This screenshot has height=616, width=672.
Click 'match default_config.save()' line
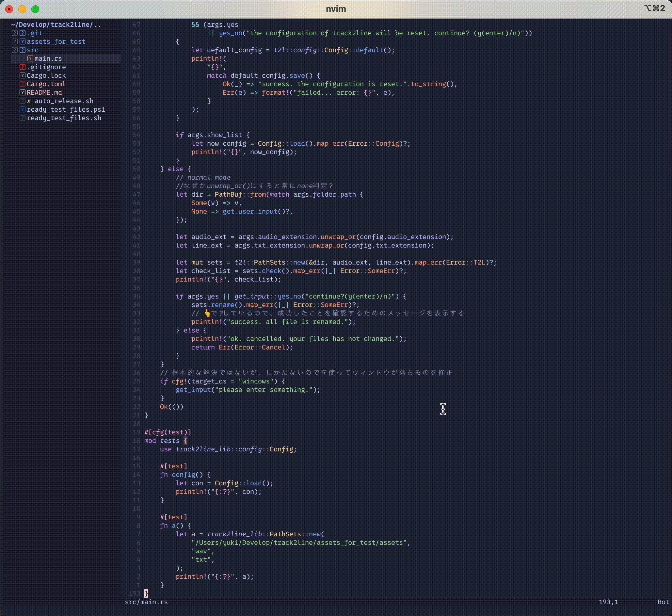click(264, 76)
